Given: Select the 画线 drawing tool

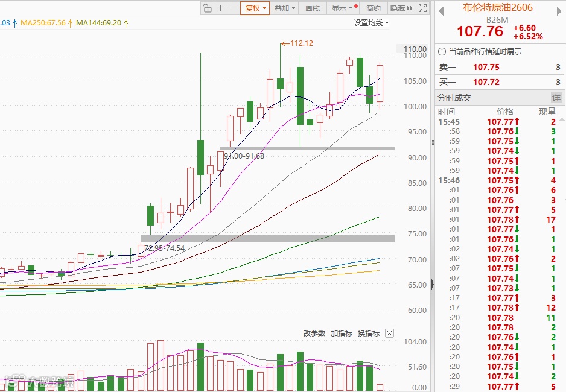Looking at the screenshot, I should 312,8.
